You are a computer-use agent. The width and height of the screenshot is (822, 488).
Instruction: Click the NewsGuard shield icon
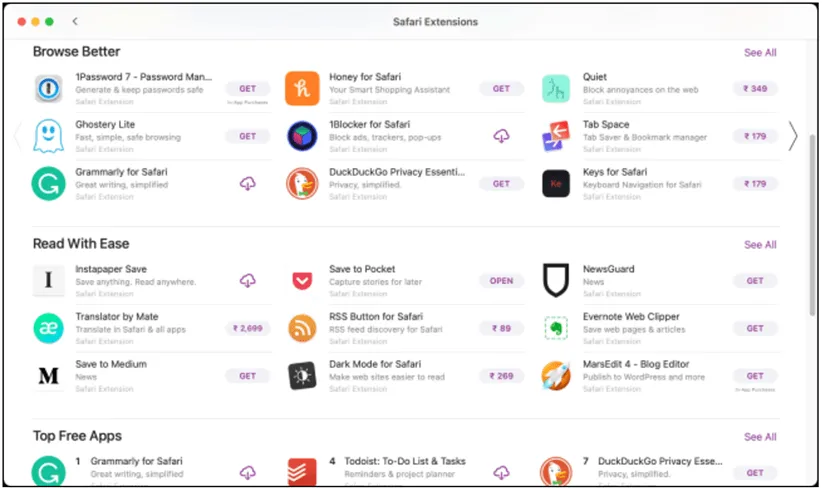(x=556, y=281)
